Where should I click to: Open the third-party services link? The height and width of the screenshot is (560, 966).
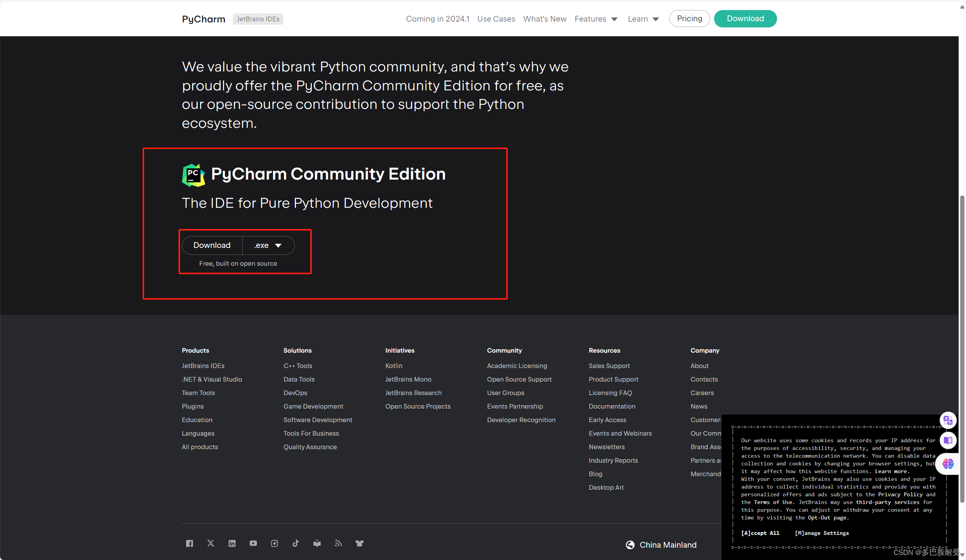pyautogui.click(x=888, y=502)
